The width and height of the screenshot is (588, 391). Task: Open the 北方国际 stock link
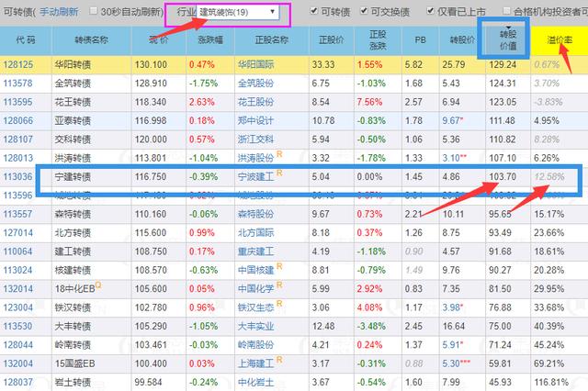255,232
